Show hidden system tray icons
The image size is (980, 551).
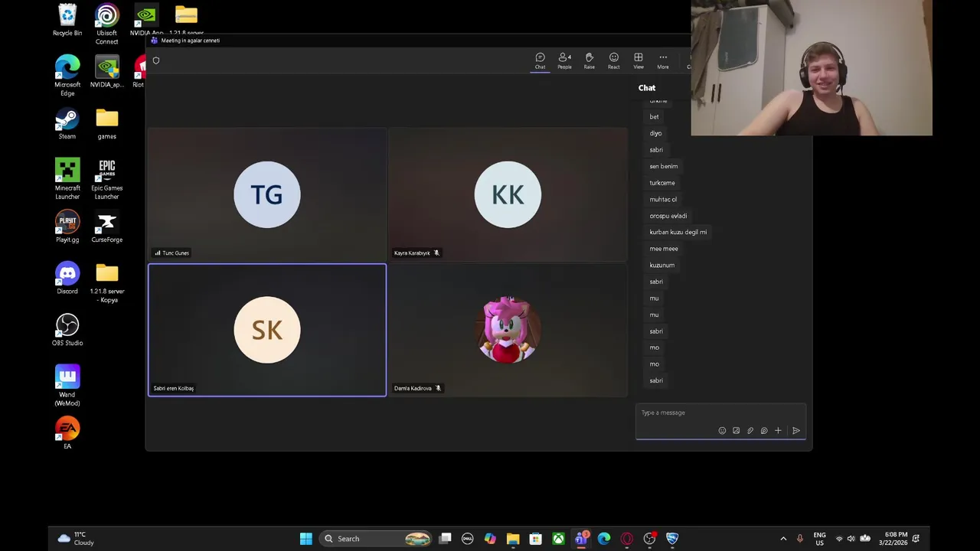pos(783,539)
